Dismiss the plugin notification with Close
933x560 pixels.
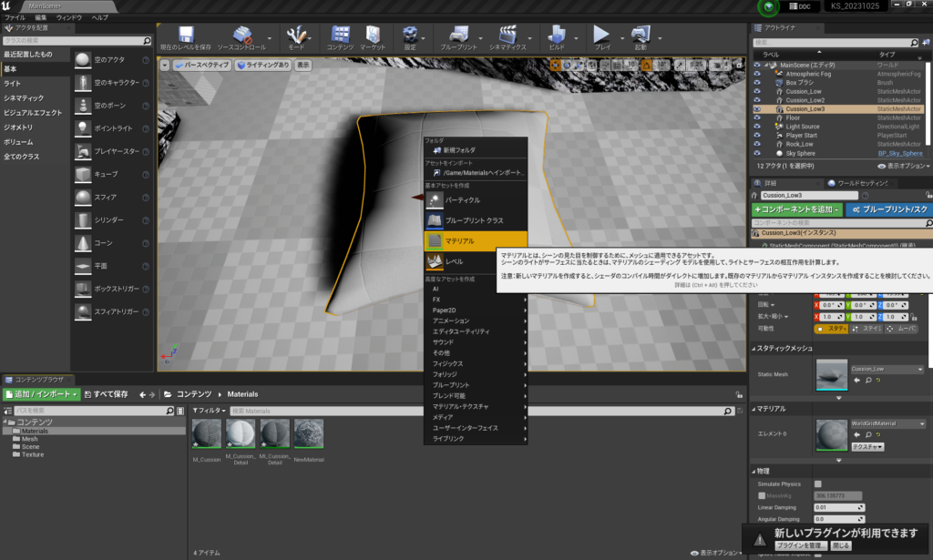841,545
